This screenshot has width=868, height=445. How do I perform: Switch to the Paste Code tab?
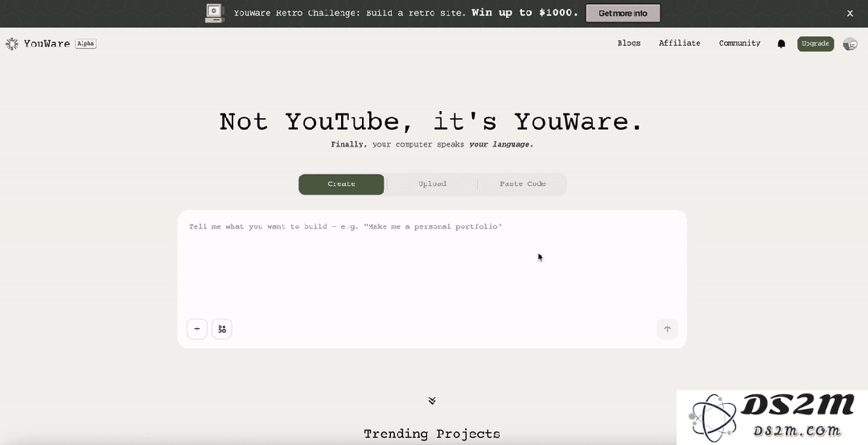522,184
